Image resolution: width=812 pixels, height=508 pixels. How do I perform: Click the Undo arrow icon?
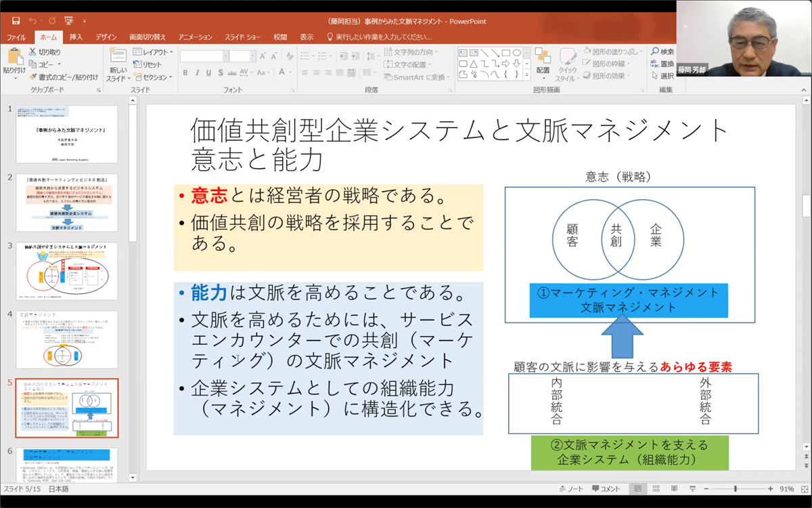pos(33,21)
